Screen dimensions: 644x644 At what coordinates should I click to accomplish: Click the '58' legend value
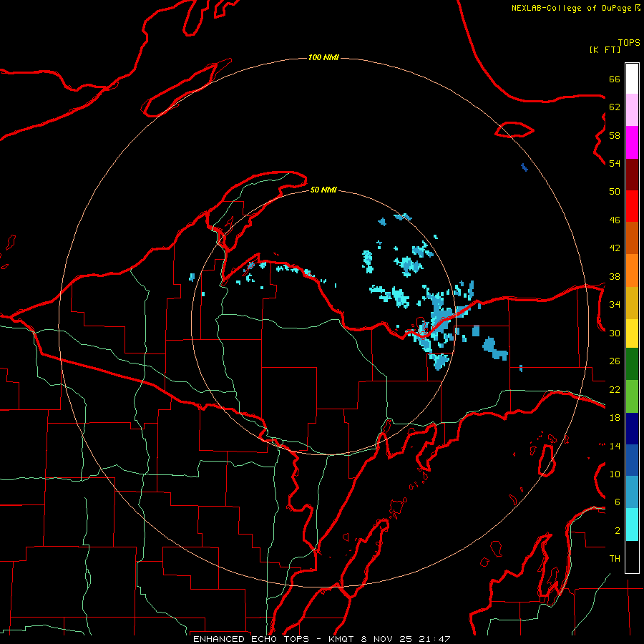(x=615, y=135)
